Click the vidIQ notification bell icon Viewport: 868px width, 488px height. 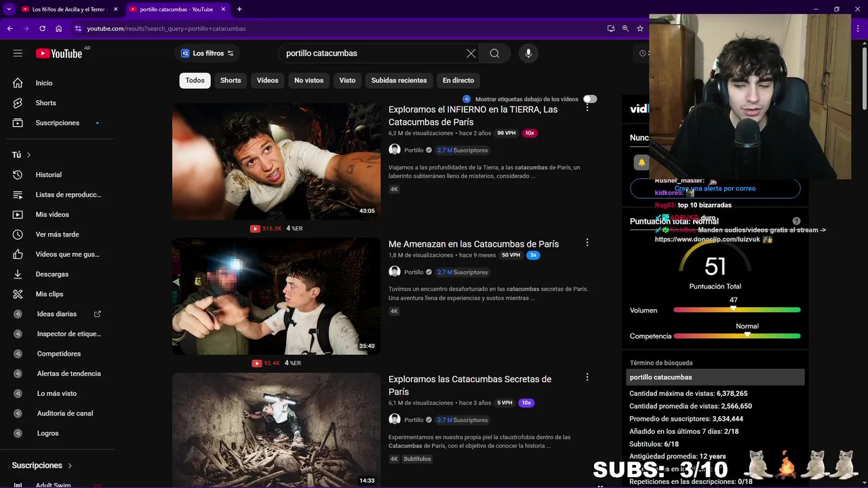[641, 163]
